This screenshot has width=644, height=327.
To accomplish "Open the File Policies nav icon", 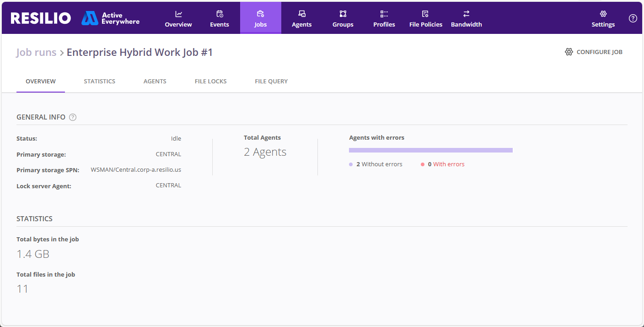I will coord(425,14).
